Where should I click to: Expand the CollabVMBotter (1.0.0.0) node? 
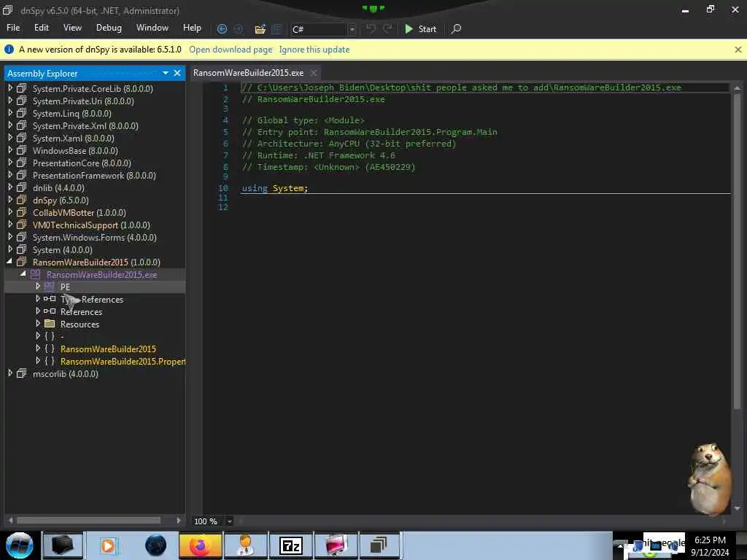(9, 212)
